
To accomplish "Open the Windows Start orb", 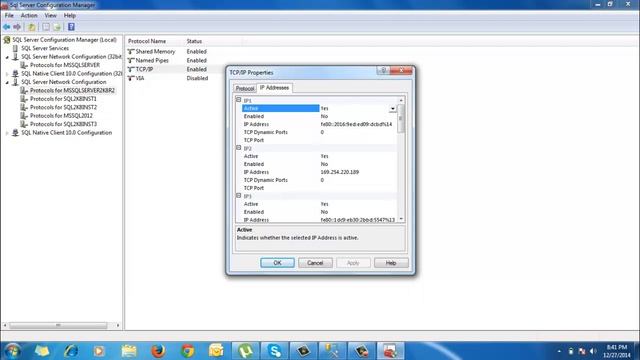I will pyautogui.click(x=13, y=351).
